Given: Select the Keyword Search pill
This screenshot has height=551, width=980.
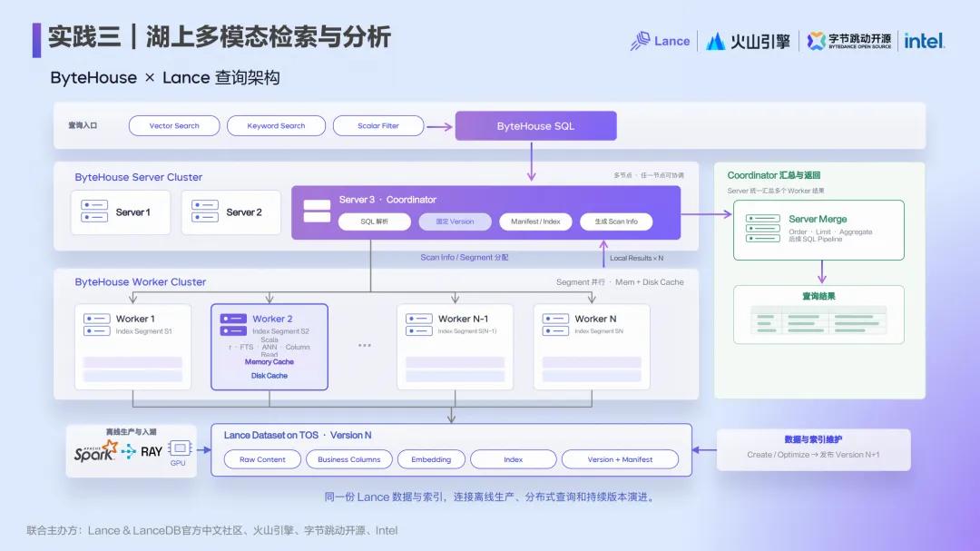Looking at the screenshot, I should (x=276, y=125).
